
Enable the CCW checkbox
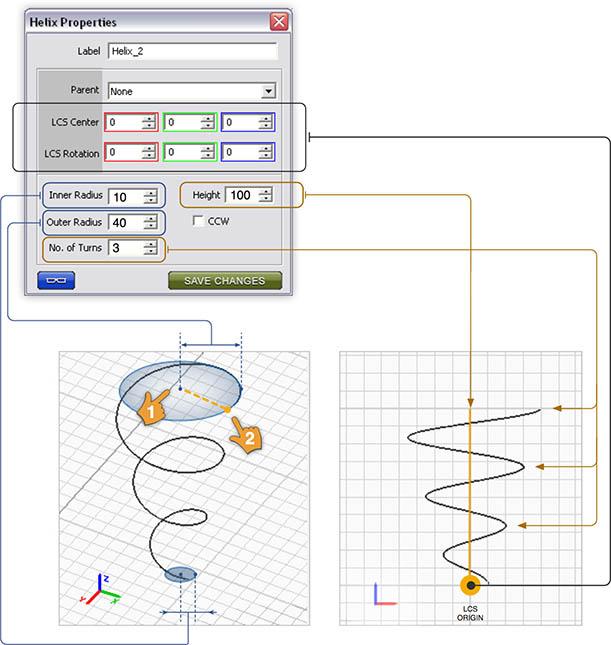coord(198,221)
